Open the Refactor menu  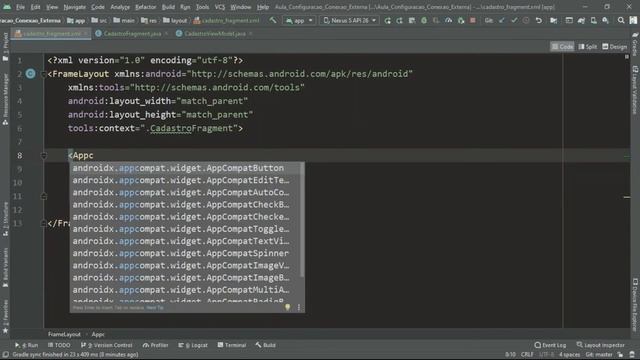pyautogui.click(x=145, y=7)
